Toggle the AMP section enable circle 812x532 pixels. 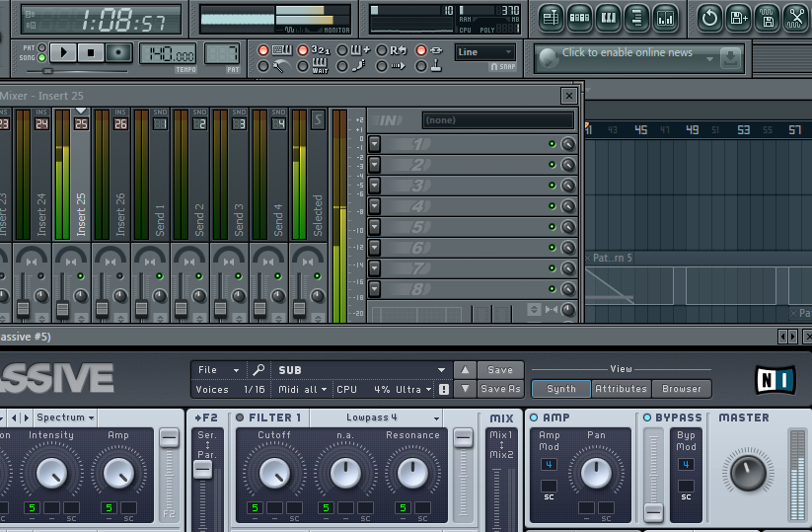click(534, 418)
